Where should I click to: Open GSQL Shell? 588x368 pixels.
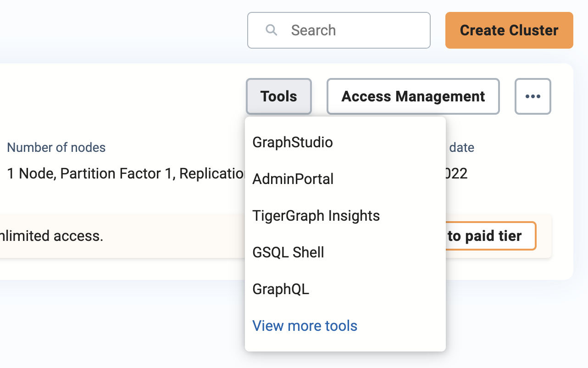tap(288, 252)
